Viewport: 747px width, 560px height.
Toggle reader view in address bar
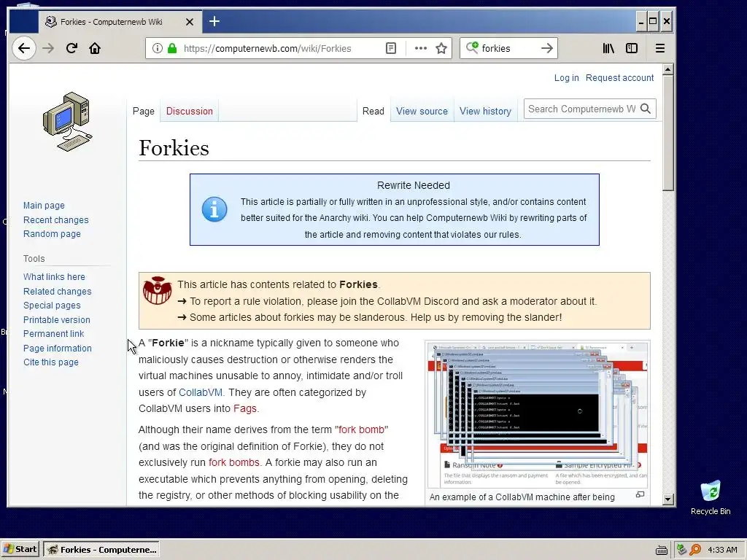click(391, 48)
